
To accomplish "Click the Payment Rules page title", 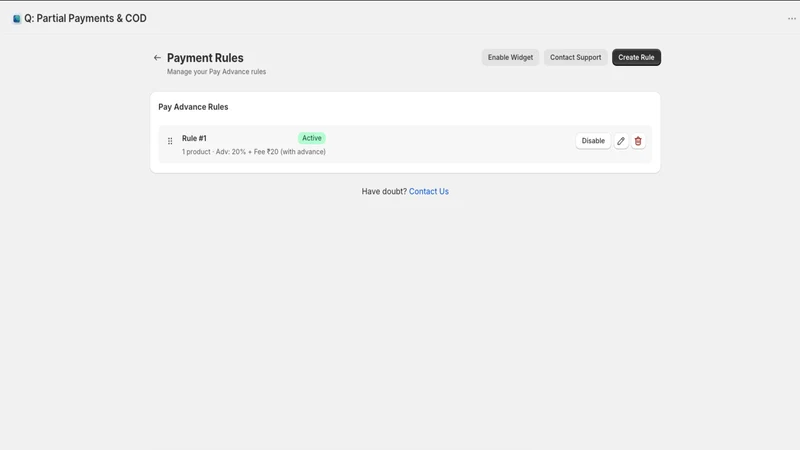I will [205, 58].
